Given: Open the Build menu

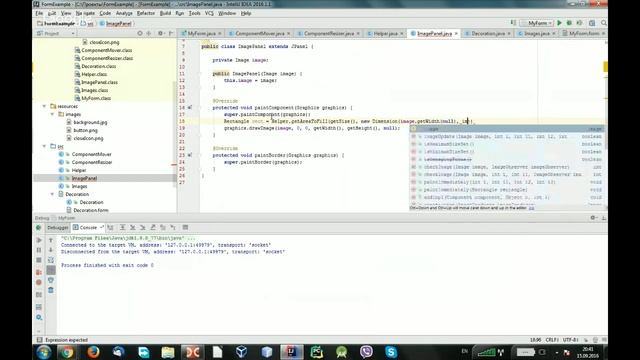Looking at the screenshot, I should 165,13.
